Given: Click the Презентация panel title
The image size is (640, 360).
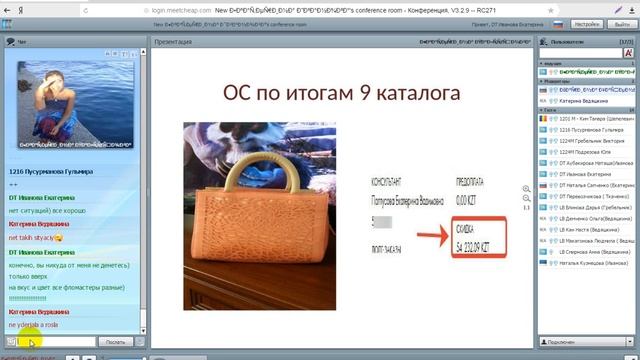Looking at the screenshot, I should tap(173, 42).
